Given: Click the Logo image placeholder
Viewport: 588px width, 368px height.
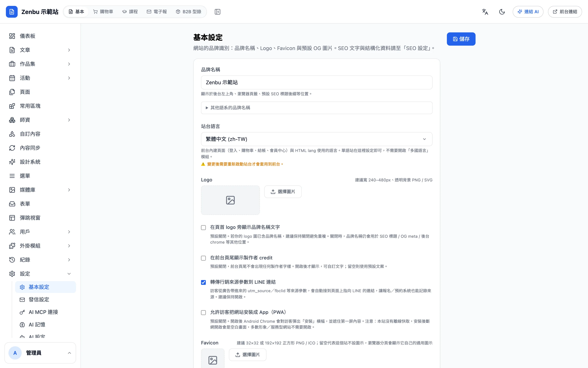Looking at the screenshot, I should coord(230,200).
